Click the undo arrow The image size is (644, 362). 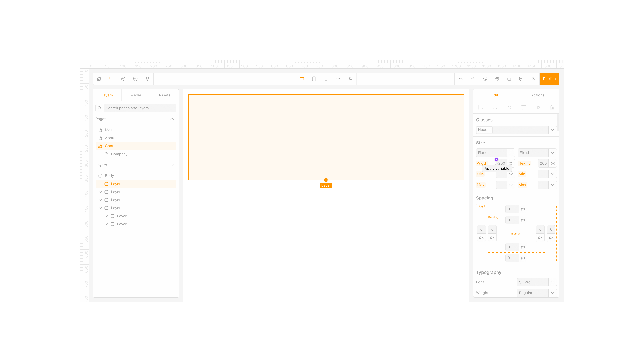tap(461, 79)
